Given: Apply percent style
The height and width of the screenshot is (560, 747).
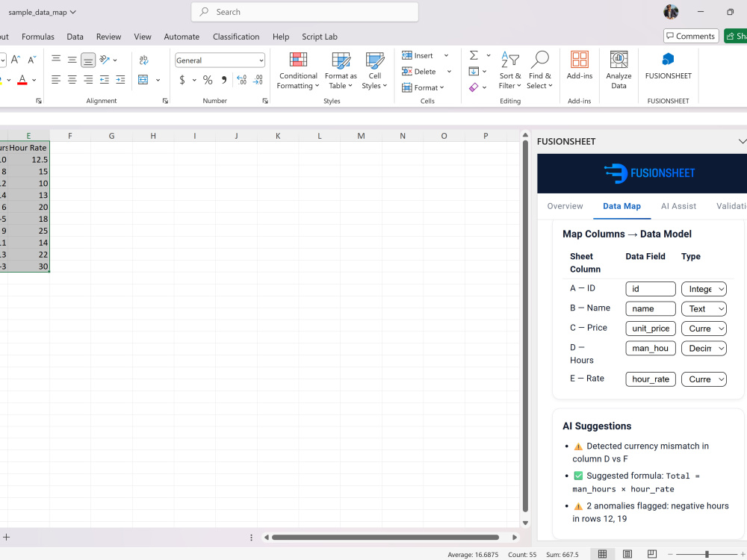Looking at the screenshot, I should pos(207,80).
